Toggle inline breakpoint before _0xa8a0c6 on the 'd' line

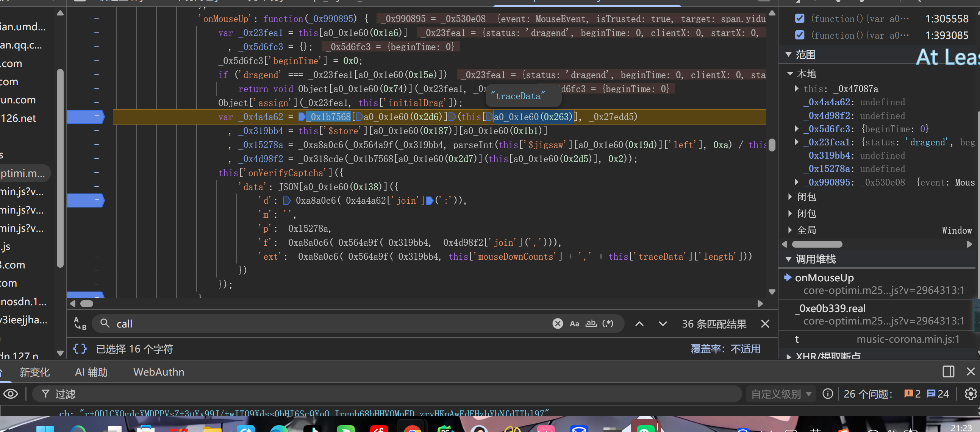pos(287,200)
